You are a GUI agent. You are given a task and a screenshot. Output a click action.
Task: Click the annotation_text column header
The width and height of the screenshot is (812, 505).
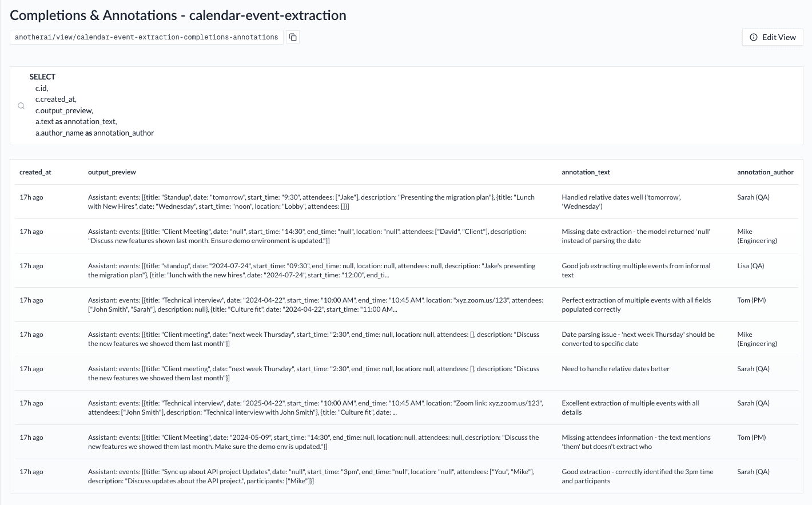(x=586, y=172)
